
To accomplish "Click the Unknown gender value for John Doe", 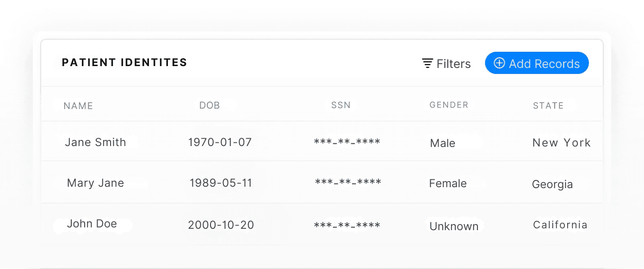I will point(454,226).
